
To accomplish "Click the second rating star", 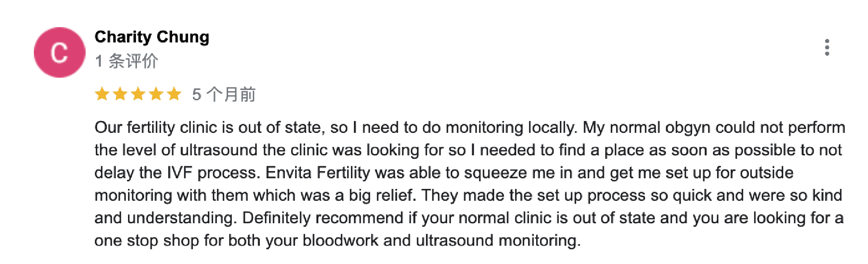I will click(120, 94).
